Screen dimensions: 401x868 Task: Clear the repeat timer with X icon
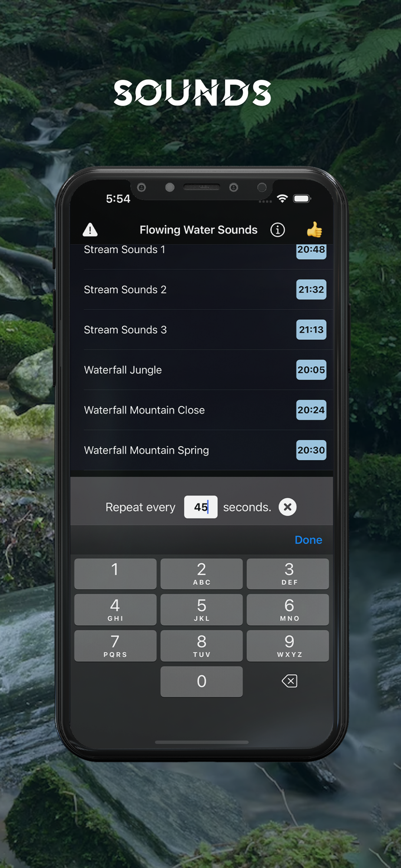click(287, 507)
